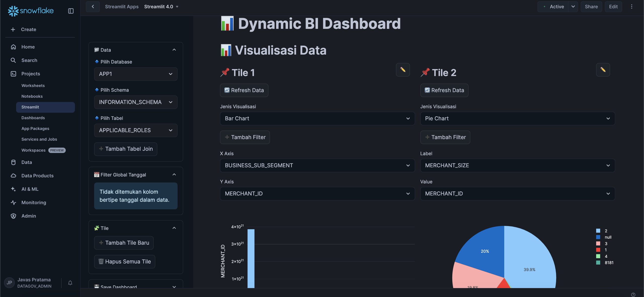Click the Monitoring pulse icon

coord(13,202)
